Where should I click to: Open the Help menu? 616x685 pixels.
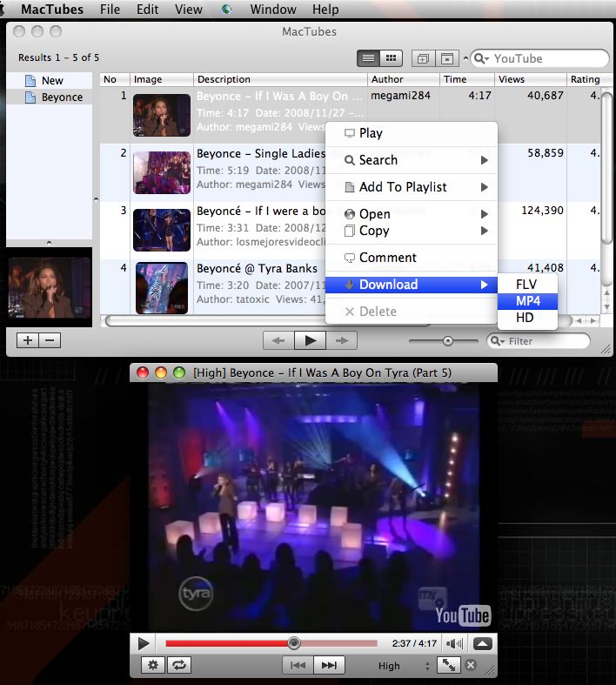pos(325,10)
